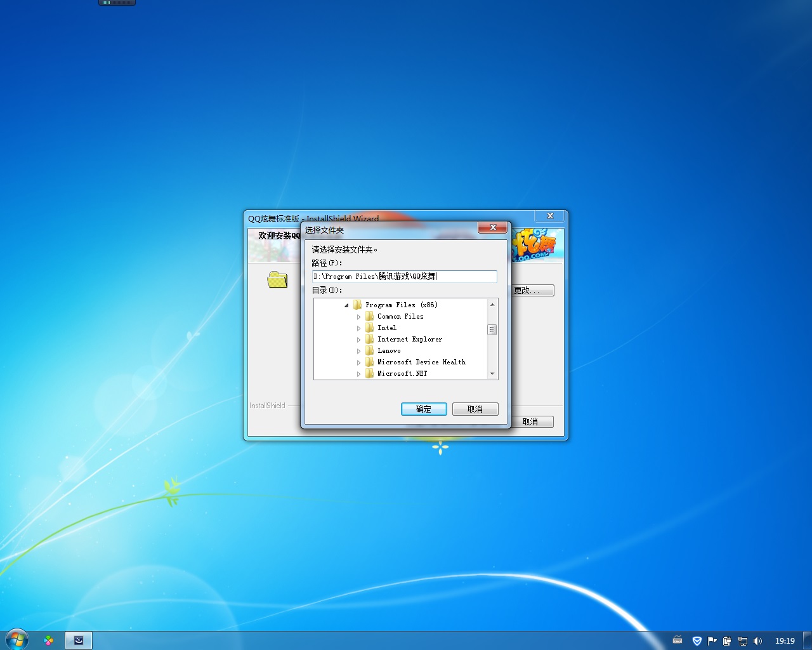Image resolution: width=812 pixels, height=650 pixels.
Task: Click the volume speaker tray icon
Action: coord(757,640)
